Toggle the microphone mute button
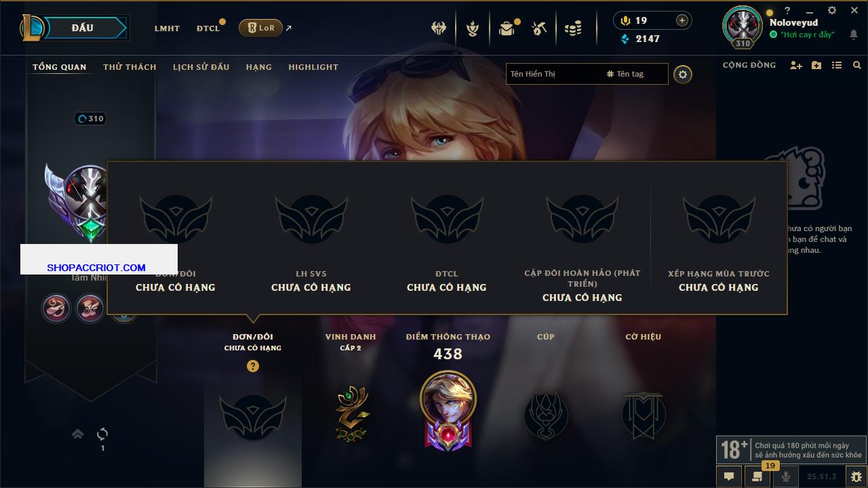 786,476
